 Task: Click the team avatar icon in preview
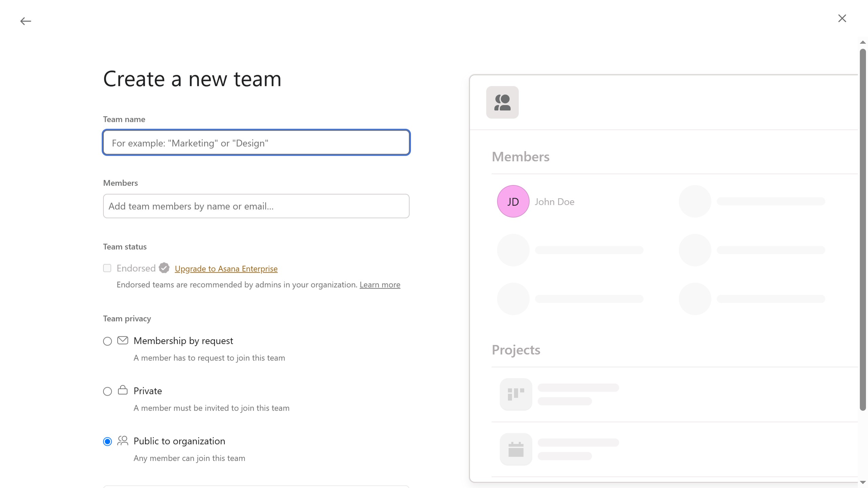tap(502, 102)
